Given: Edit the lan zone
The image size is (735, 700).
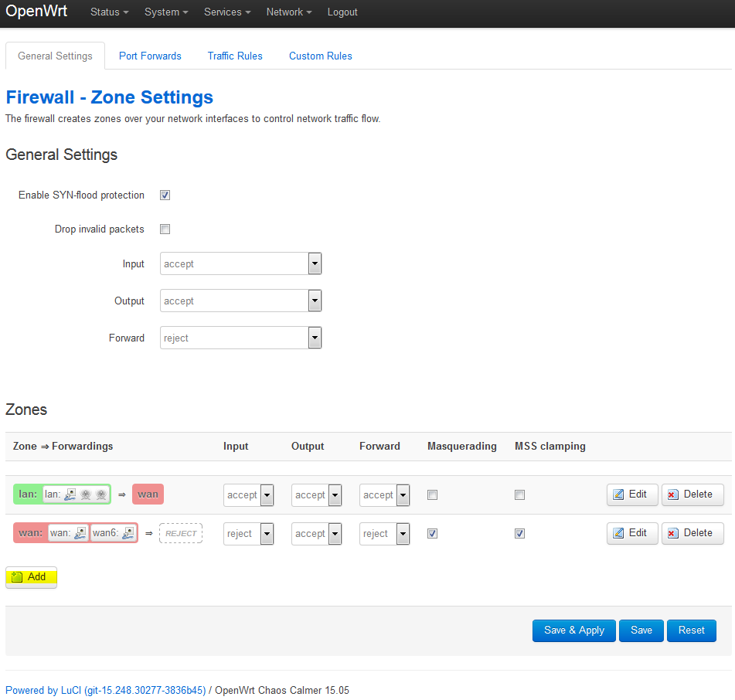Looking at the screenshot, I should (631, 494).
